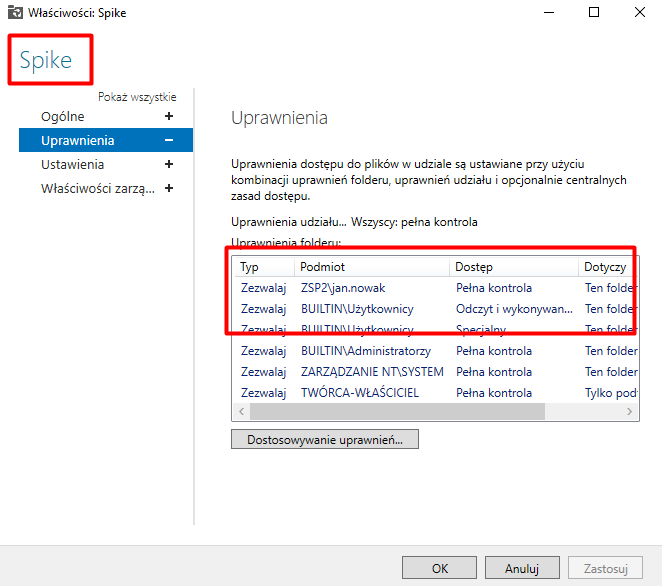Click Pokaż wszystkie link
662x586 pixels.
(136, 97)
